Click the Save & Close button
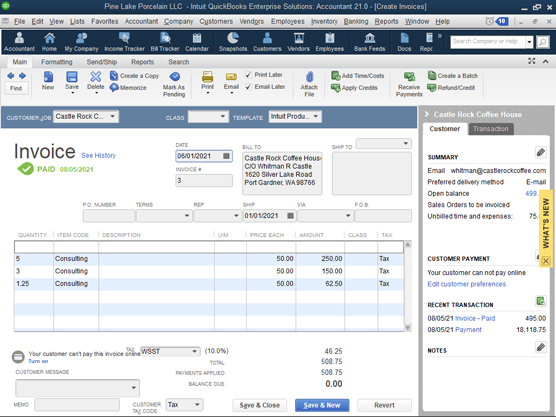The width and height of the screenshot is (556, 417). pyautogui.click(x=260, y=405)
